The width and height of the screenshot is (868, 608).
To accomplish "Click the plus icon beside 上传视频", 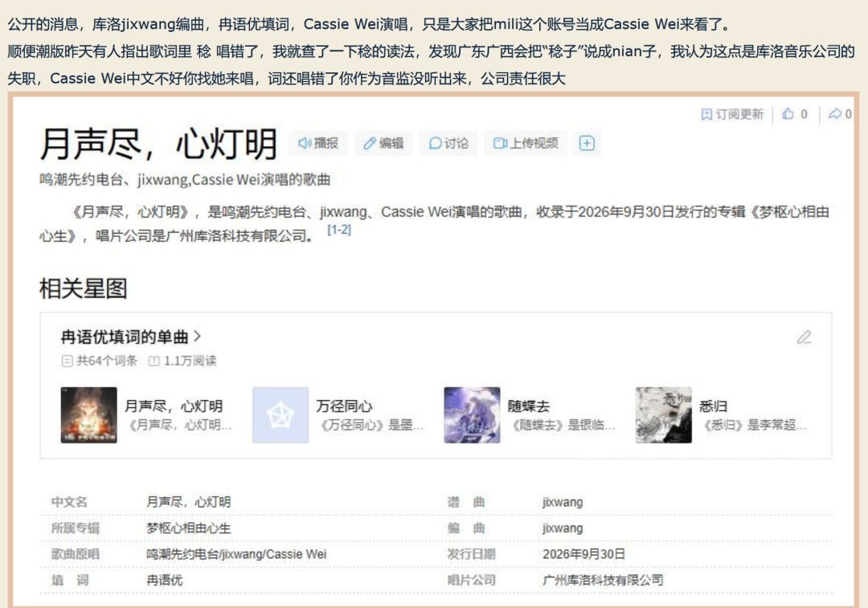I will [587, 143].
